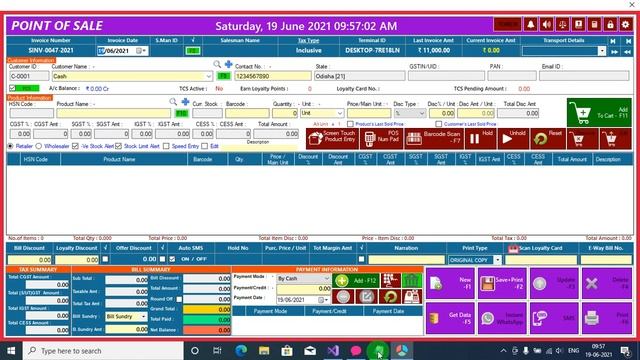Click the Print F6 button
Screen dimensions: 640x360
(x=607, y=318)
